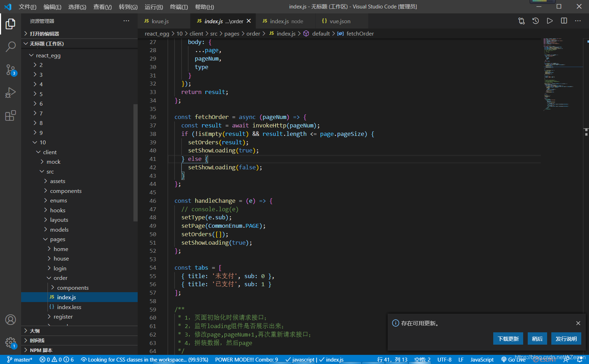Image resolution: width=589 pixels, height=364 pixels.
Task: Click the master branch status item
Action: pos(20,359)
